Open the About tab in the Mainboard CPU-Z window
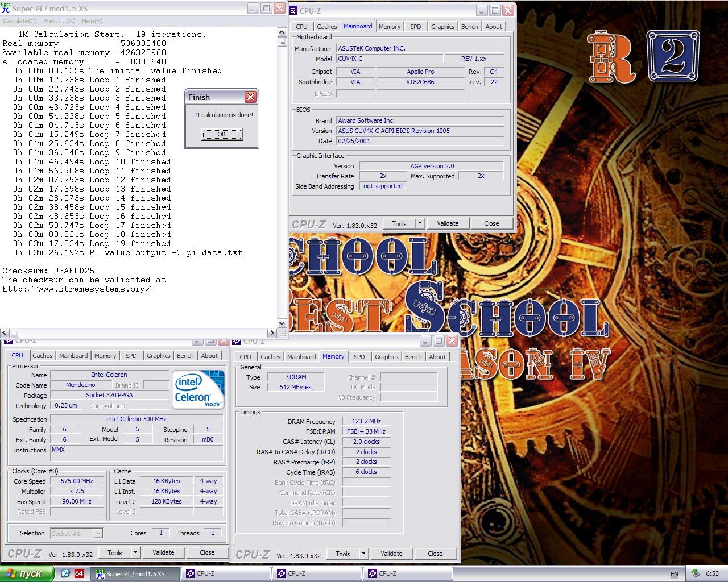 pos(494,27)
